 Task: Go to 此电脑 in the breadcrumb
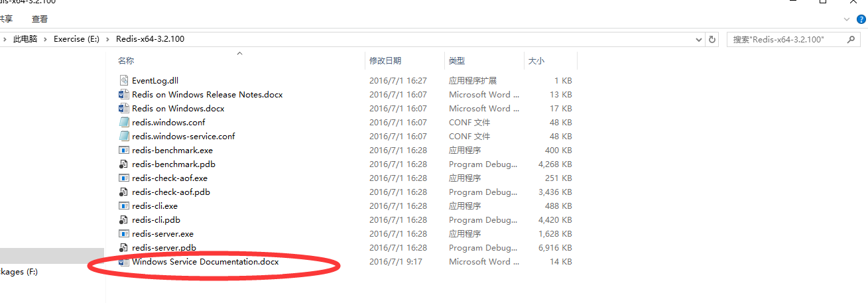point(25,39)
